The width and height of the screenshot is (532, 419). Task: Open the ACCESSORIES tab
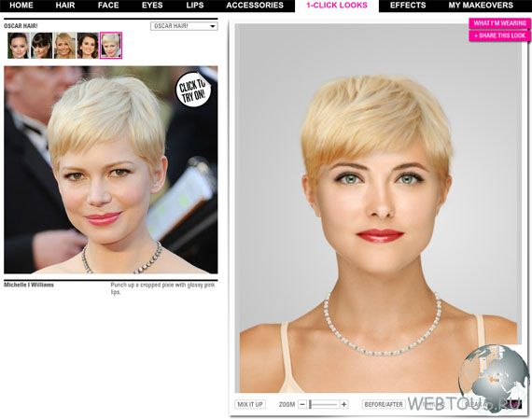255,6
